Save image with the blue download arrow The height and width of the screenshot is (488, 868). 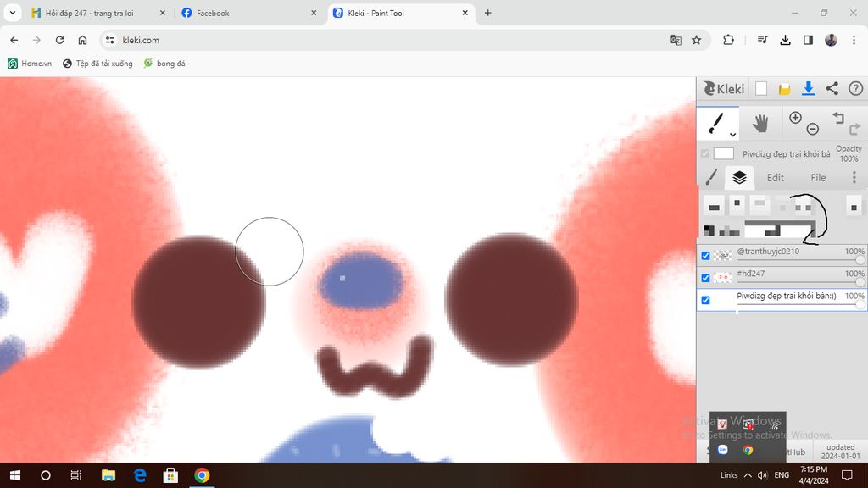pyautogui.click(x=808, y=88)
